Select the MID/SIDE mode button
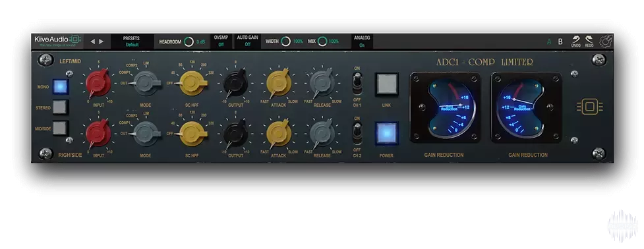 60,128
